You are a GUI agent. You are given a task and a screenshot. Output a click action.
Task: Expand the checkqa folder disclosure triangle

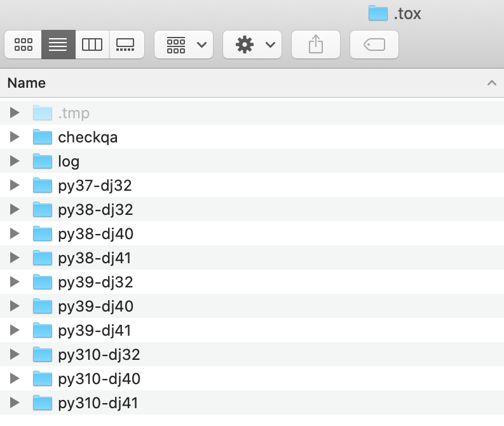15,137
